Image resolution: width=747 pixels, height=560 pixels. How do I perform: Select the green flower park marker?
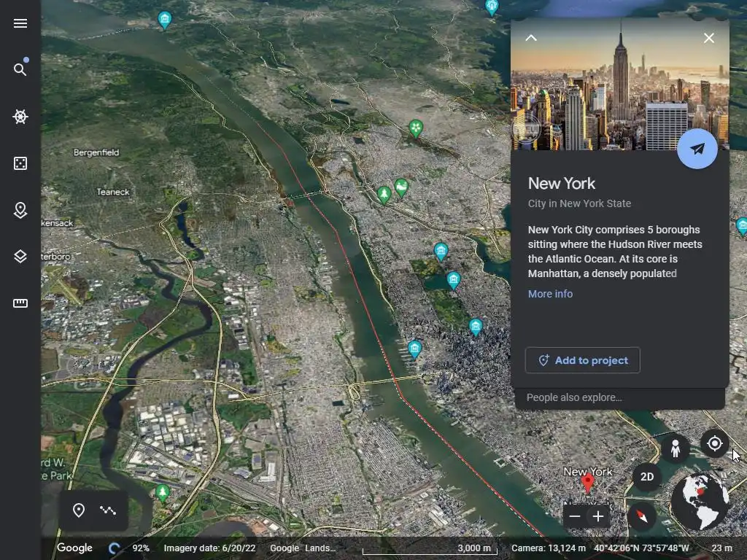point(416,128)
